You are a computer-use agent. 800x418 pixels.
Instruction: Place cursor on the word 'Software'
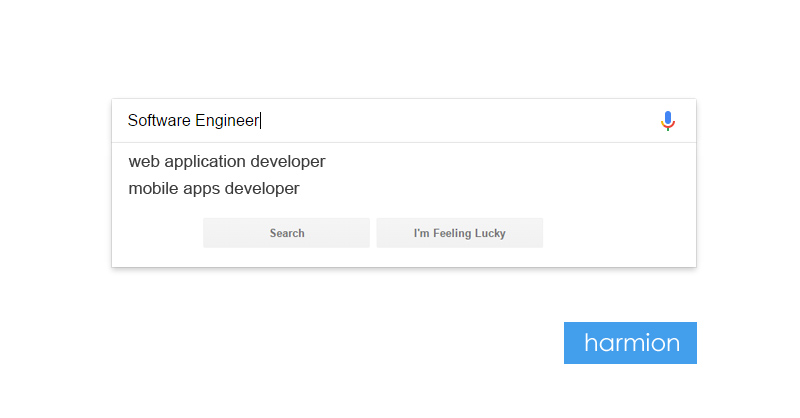pos(159,120)
